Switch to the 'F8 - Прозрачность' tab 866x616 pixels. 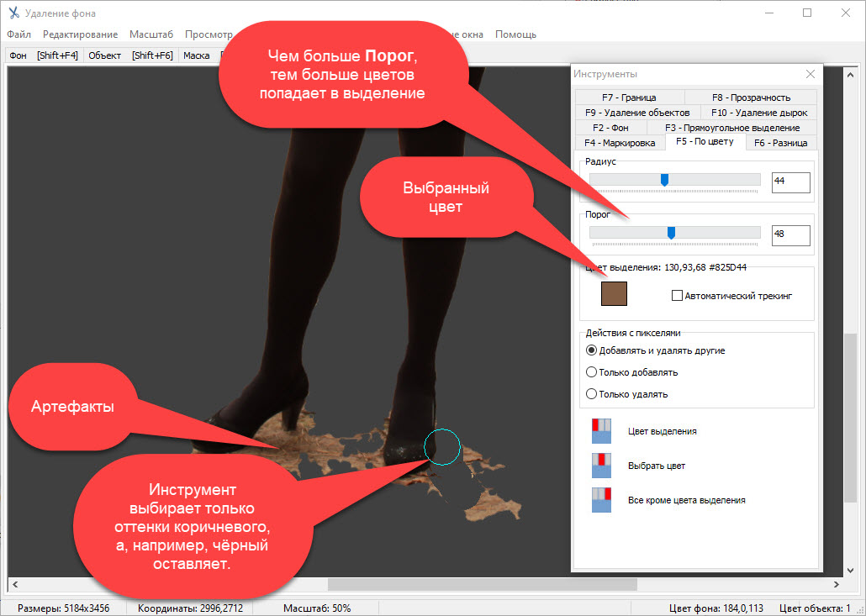click(x=750, y=97)
